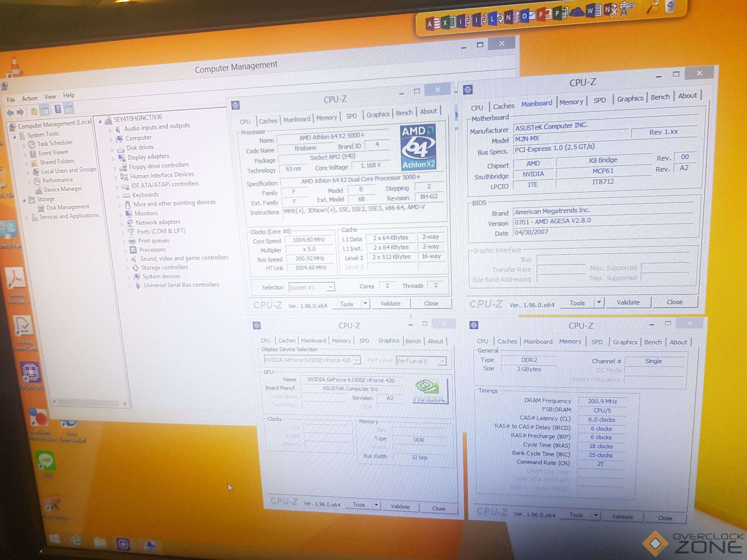This screenshot has width=747, height=560.
Task: Switch to the SPD tab in Mainboard window
Action: point(600,100)
